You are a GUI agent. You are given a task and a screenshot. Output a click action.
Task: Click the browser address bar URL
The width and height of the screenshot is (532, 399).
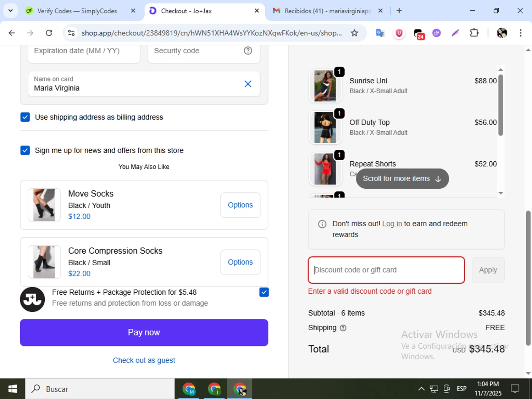coord(212,33)
